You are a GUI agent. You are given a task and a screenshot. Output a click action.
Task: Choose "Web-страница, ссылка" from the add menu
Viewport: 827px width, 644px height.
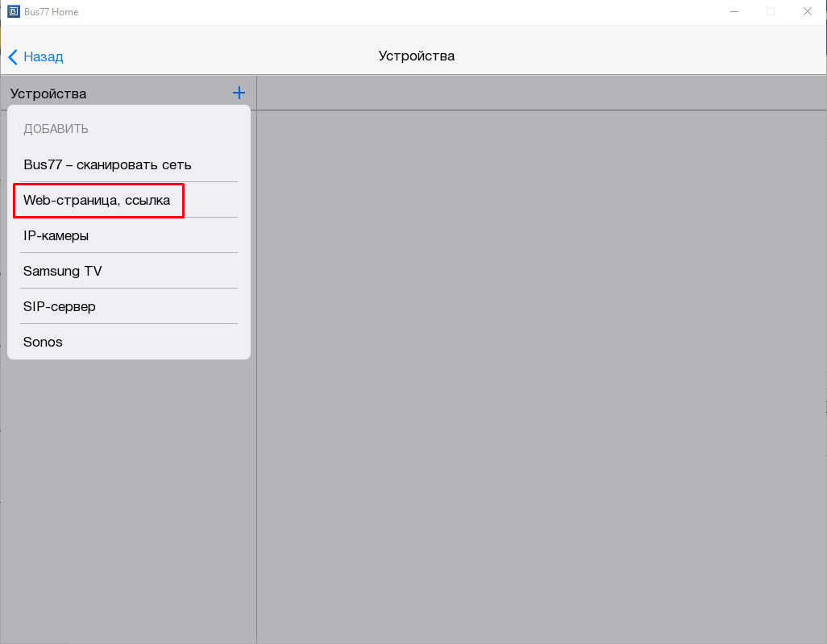click(x=98, y=200)
